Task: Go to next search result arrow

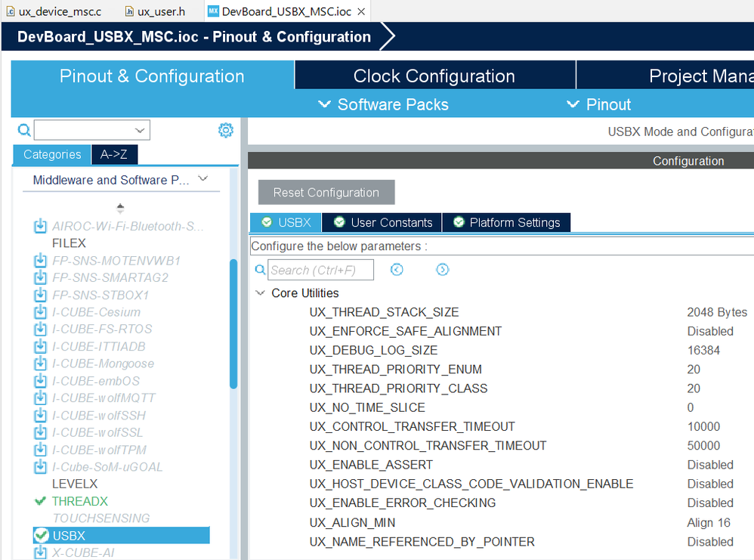Action: (443, 269)
